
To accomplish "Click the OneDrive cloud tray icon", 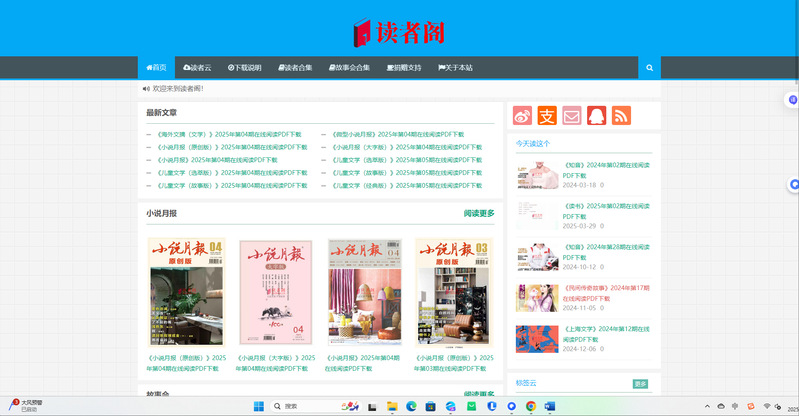I will click(721, 406).
